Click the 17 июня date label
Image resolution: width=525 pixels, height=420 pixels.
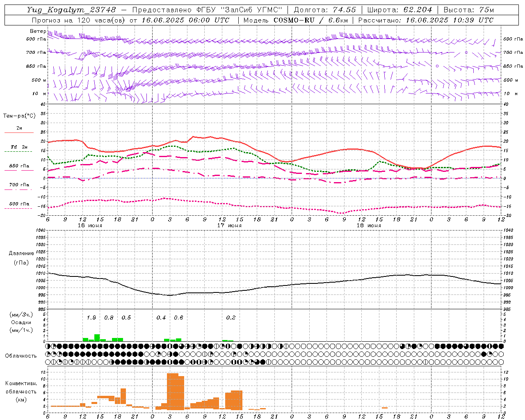point(229,226)
